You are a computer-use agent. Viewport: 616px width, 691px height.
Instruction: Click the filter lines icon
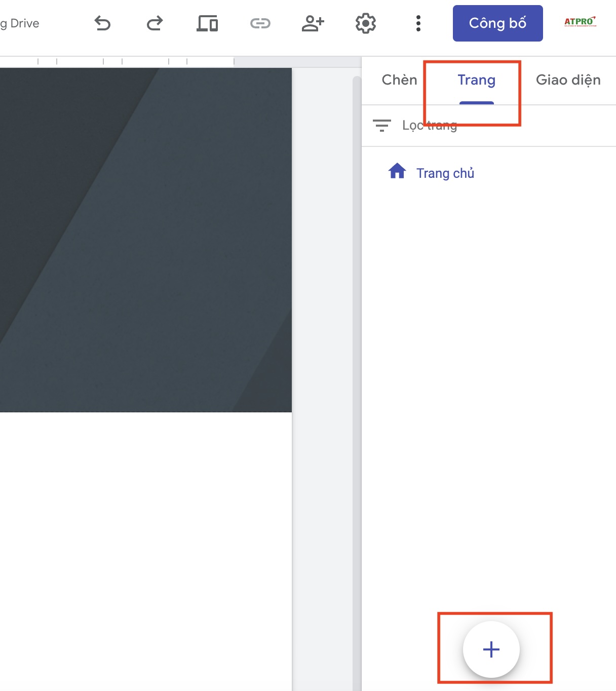pos(381,126)
